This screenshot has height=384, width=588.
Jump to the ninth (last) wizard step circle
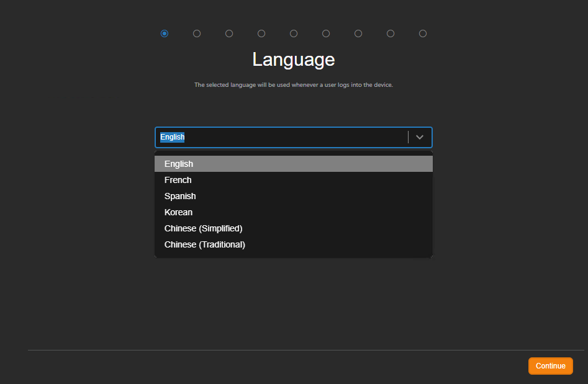pos(423,33)
